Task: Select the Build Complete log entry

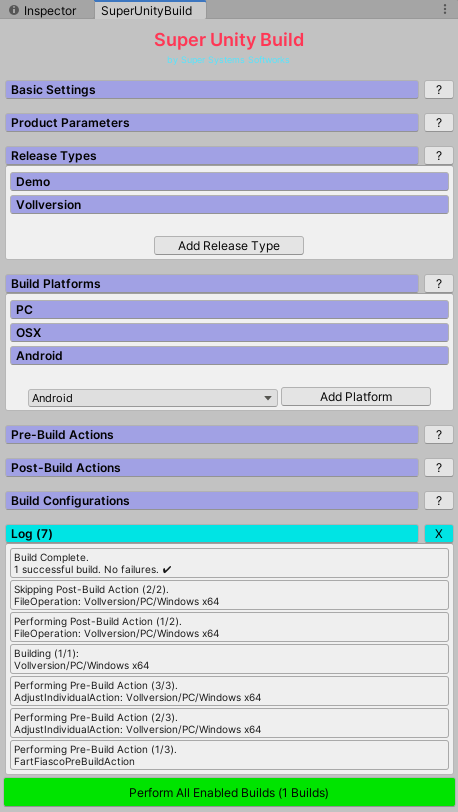Action: (x=230, y=563)
